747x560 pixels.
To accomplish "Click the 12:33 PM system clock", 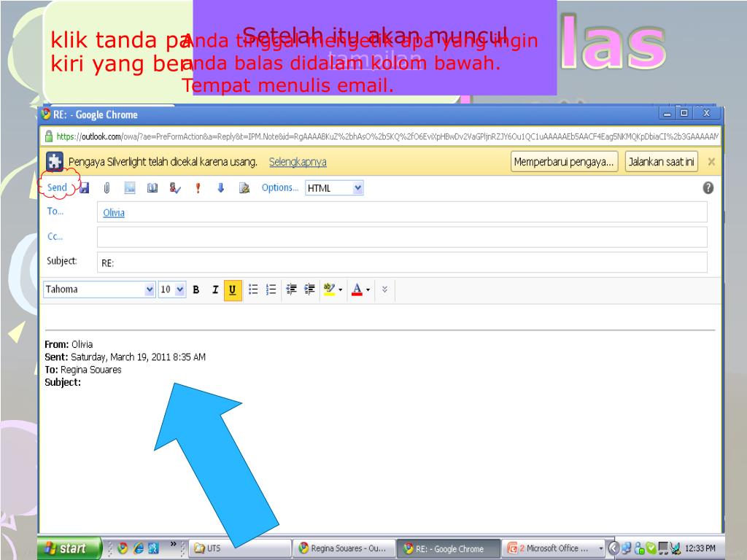I will click(x=700, y=548).
